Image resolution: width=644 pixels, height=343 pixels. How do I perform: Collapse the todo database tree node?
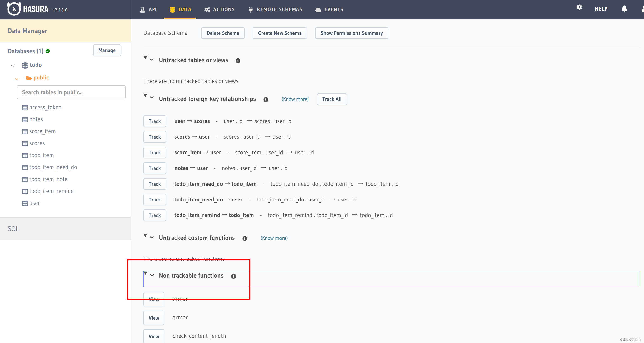click(x=13, y=66)
